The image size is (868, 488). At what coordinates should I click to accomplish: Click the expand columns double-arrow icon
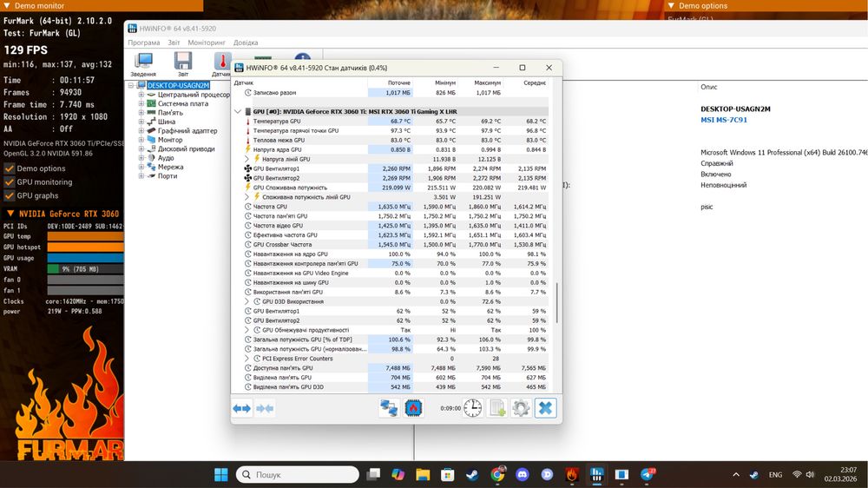click(241, 408)
